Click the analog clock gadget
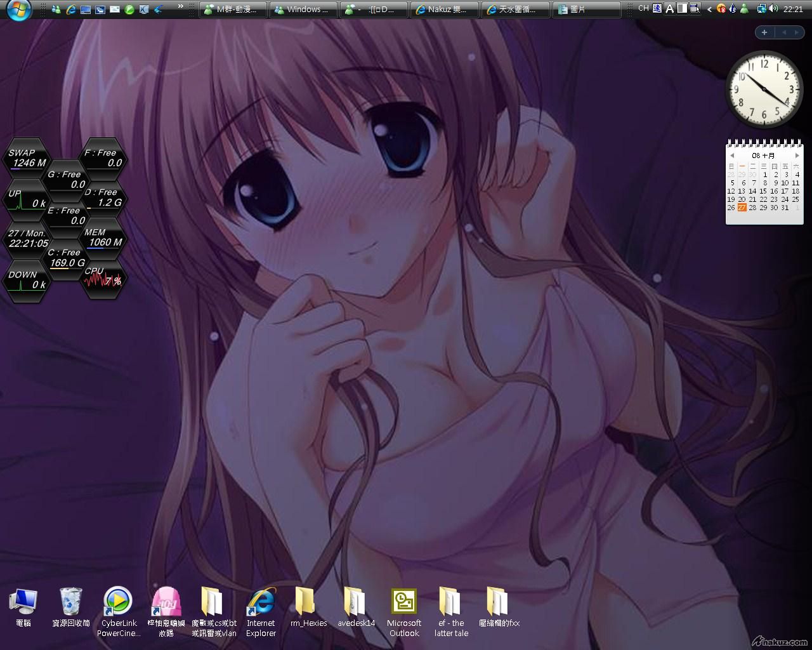 764,89
